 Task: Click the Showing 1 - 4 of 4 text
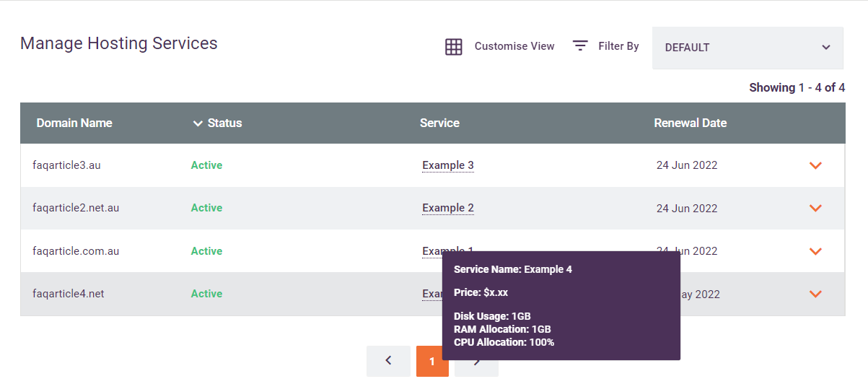[797, 87]
